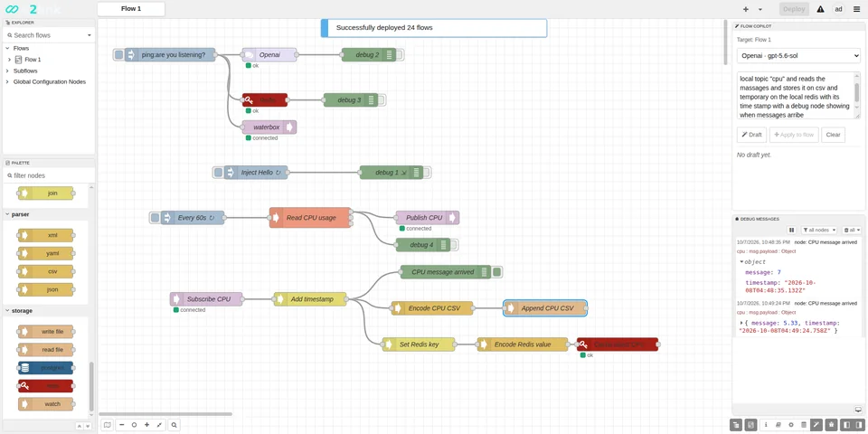Click the Deploy button
The width and height of the screenshot is (868, 434).
tap(794, 9)
